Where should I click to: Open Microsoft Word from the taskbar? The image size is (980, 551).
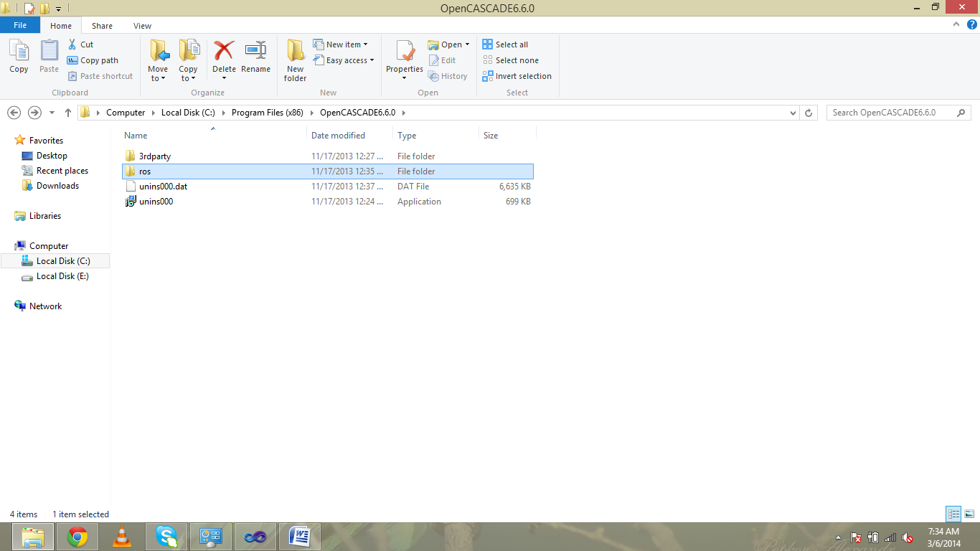[x=300, y=537]
